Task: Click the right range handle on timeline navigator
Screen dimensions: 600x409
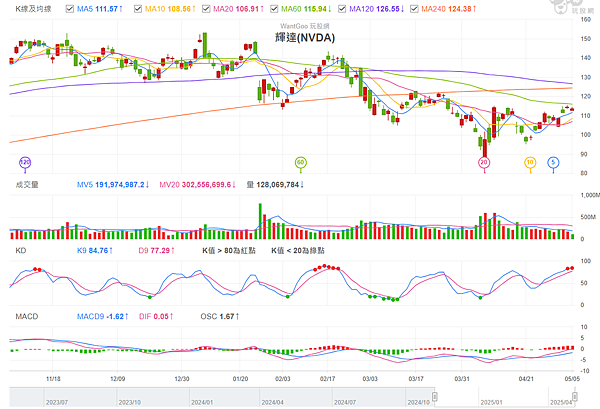Action: (x=574, y=397)
